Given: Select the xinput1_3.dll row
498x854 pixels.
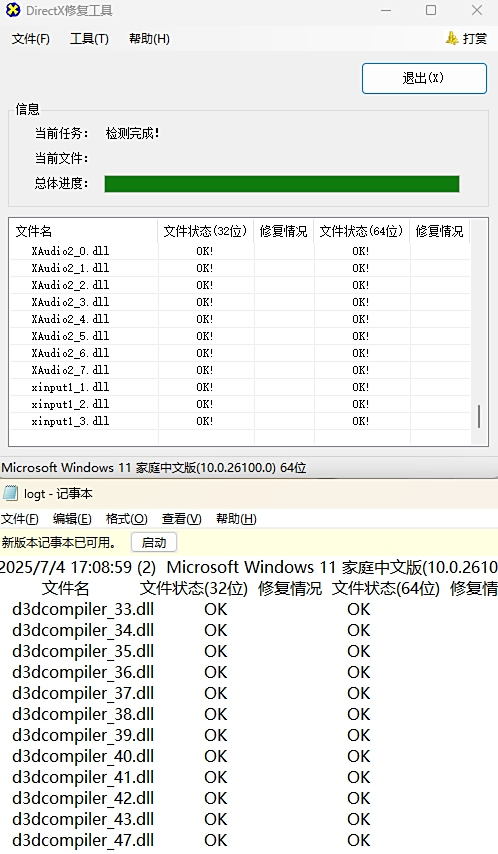Looking at the screenshot, I should point(240,421).
